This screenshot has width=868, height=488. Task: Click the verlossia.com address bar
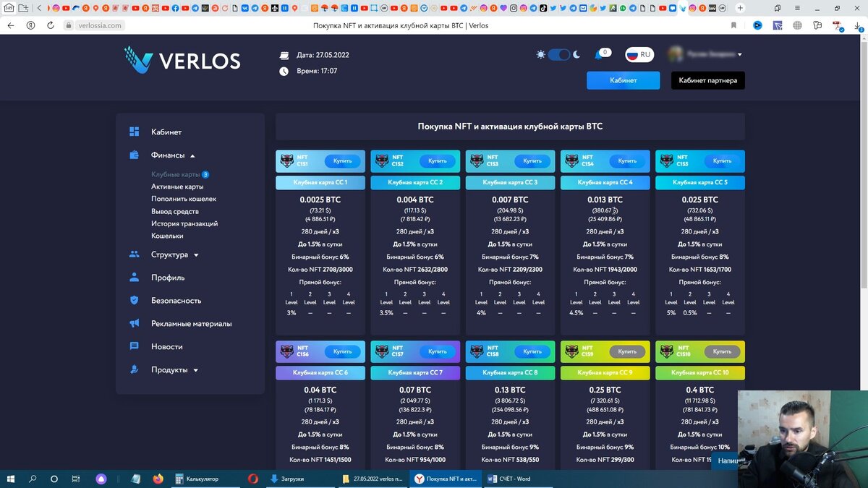98,25
